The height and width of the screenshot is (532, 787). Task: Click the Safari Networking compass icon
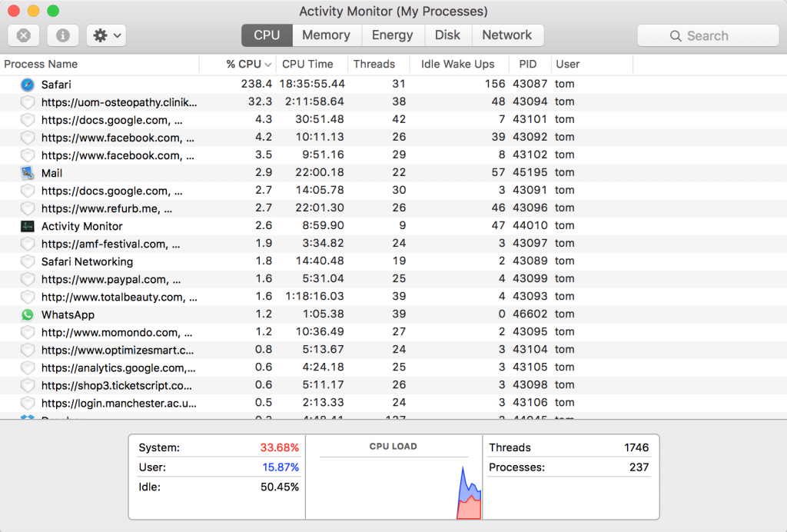pyautogui.click(x=25, y=261)
